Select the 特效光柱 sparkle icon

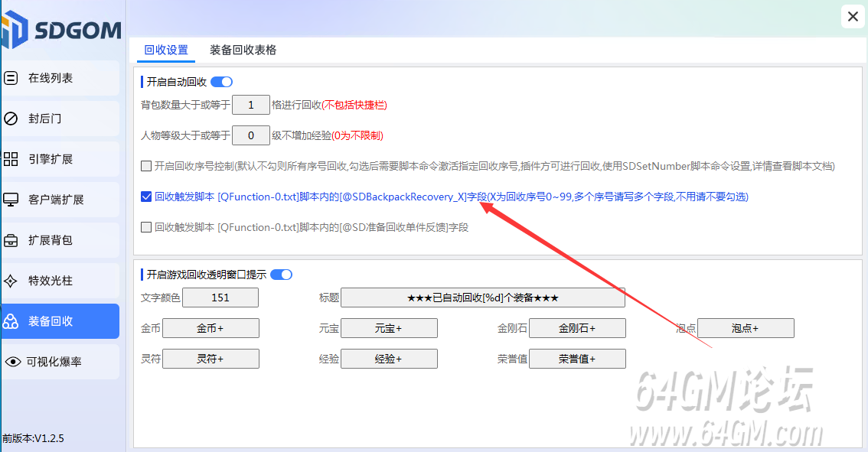pos(11,281)
